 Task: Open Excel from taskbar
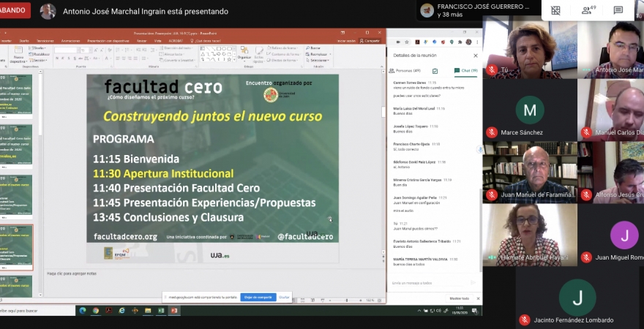click(x=160, y=311)
